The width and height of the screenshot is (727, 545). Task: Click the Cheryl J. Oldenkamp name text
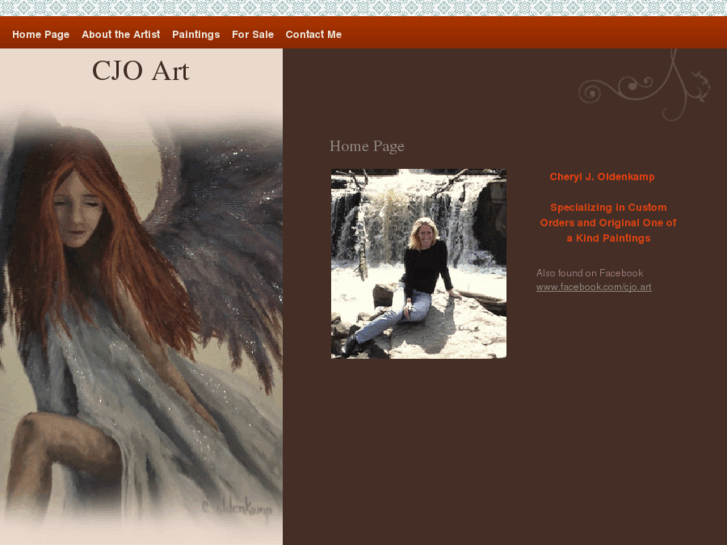tap(602, 177)
